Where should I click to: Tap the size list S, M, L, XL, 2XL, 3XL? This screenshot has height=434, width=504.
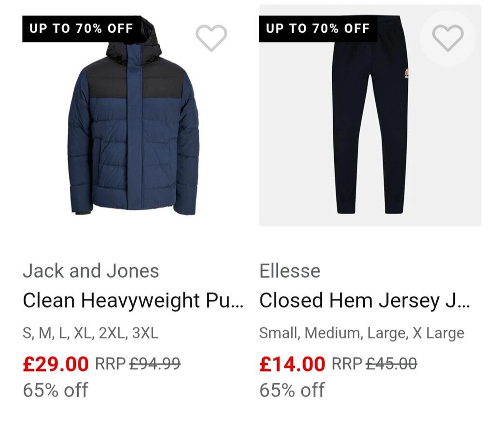[x=90, y=333]
